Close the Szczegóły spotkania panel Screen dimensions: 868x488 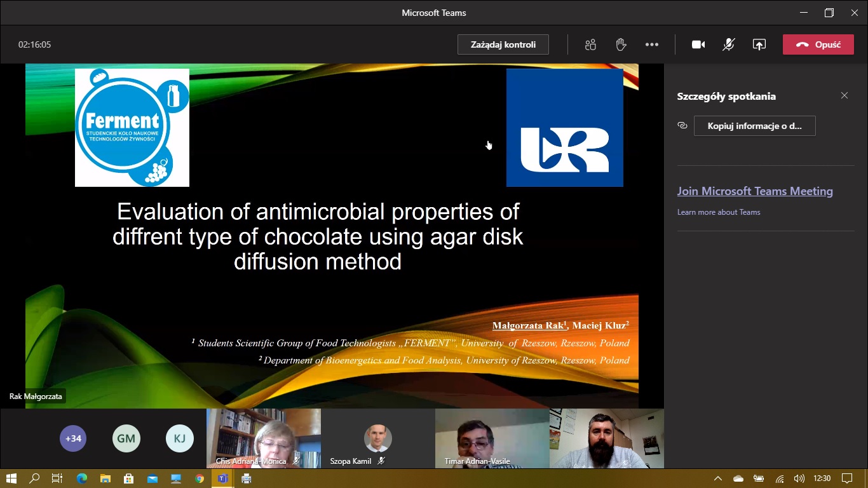844,95
